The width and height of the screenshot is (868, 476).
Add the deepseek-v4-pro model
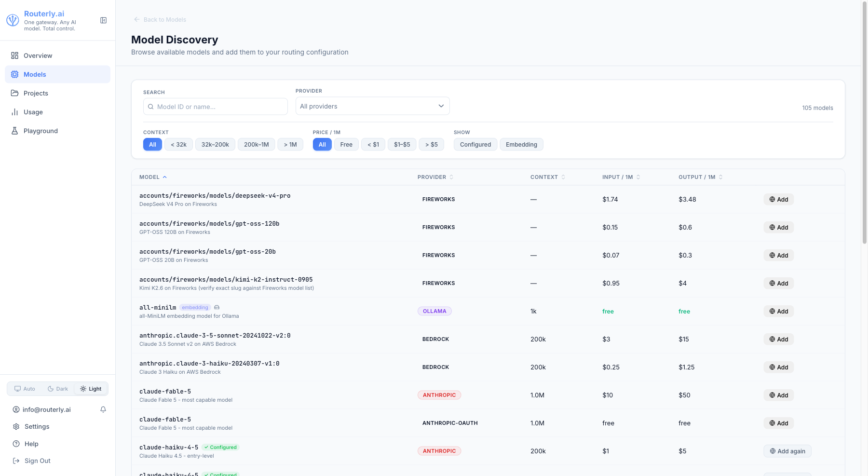pos(778,199)
